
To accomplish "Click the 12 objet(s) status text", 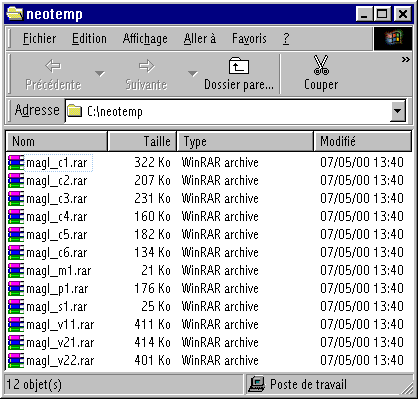I will coord(34,385).
